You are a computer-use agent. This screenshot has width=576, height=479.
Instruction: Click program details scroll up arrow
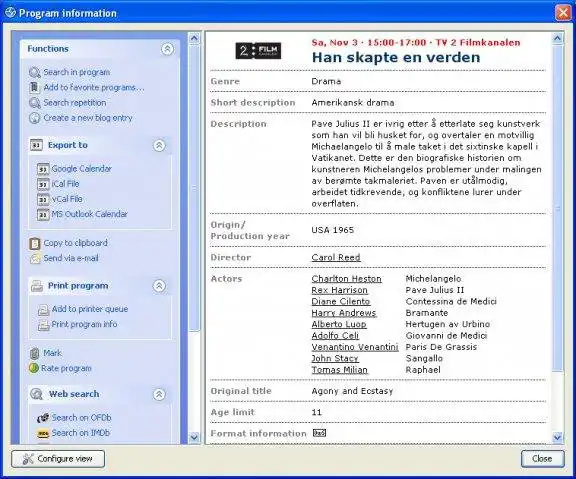pyautogui.click(x=557, y=38)
